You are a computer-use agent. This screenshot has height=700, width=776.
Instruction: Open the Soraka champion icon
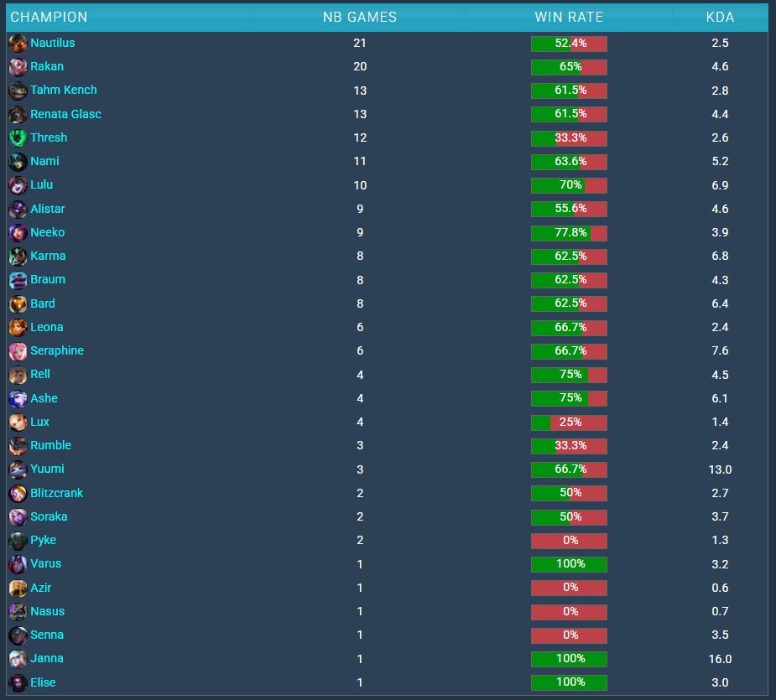click(x=18, y=517)
